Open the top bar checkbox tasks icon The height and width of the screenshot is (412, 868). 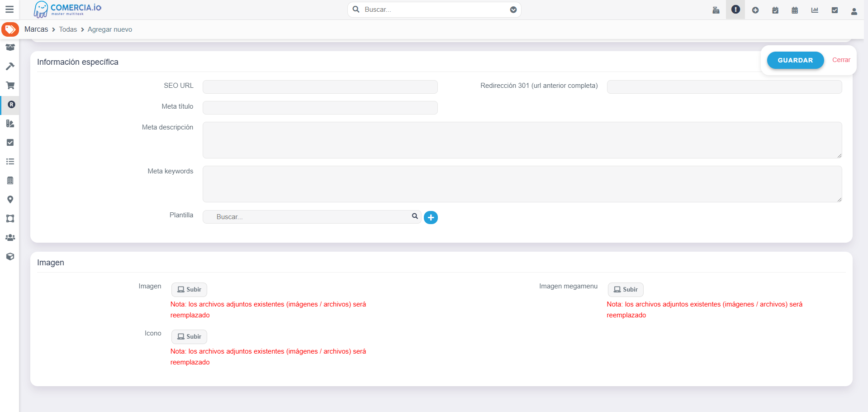[835, 10]
